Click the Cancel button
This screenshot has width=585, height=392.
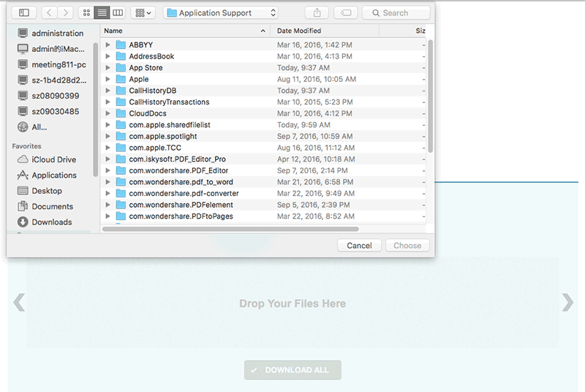point(359,246)
